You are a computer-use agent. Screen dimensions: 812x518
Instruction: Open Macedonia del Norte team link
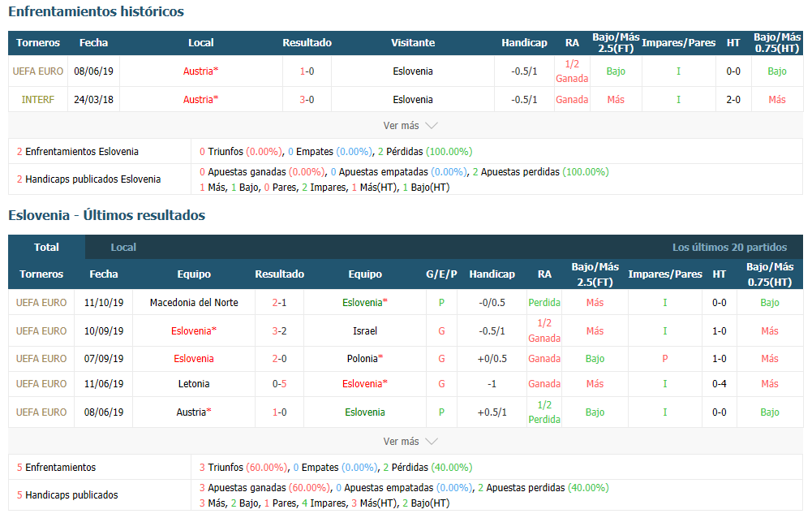(194, 302)
